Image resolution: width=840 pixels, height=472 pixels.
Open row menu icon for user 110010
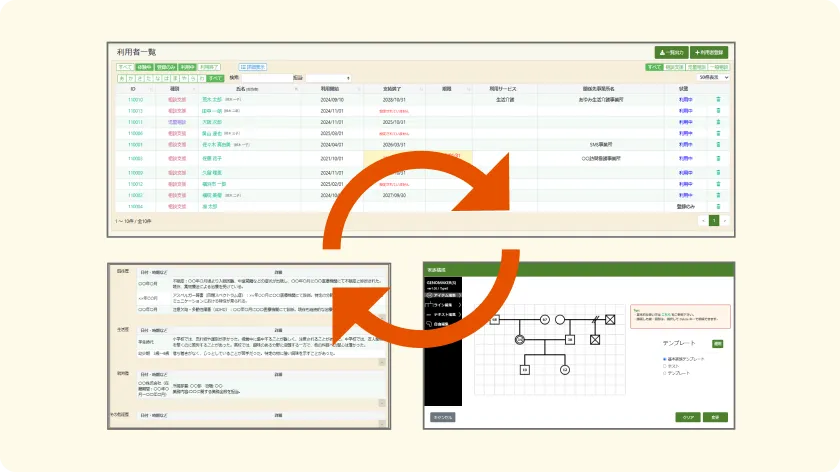pos(717,99)
